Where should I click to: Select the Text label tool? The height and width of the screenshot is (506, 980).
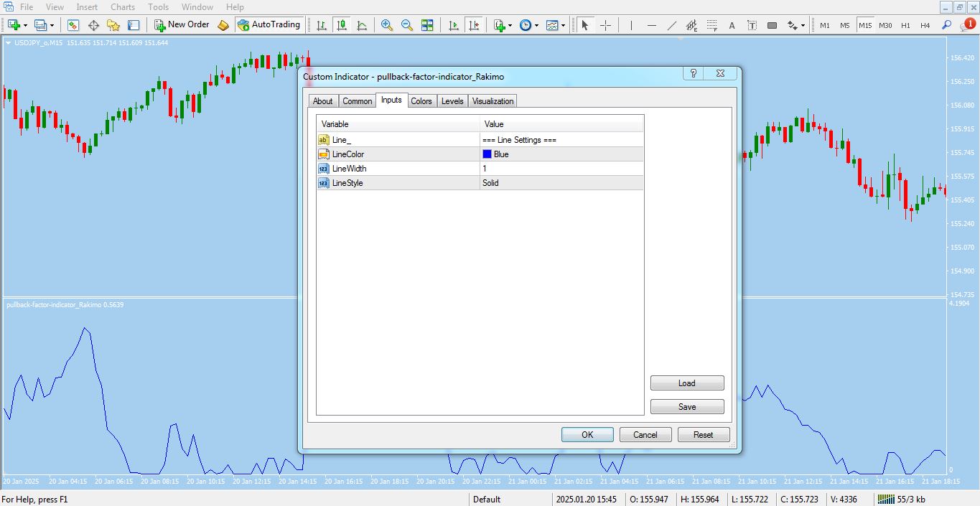(x=752, y=25)
